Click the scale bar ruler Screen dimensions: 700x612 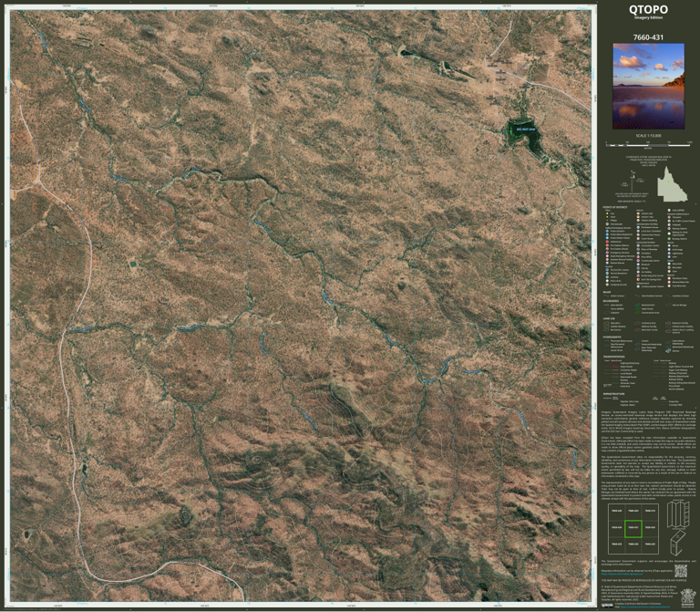click(x=649, y=144)
